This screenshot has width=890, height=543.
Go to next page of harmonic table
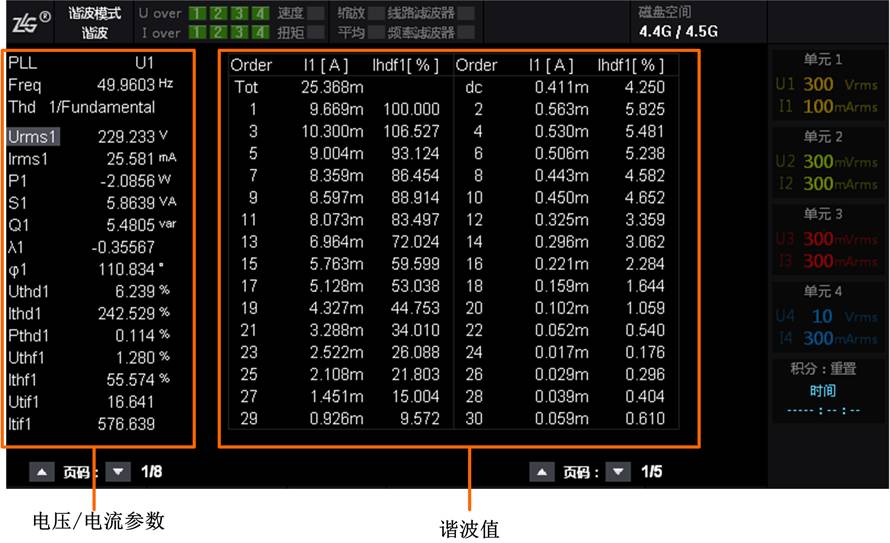click(x=618, y=472)
